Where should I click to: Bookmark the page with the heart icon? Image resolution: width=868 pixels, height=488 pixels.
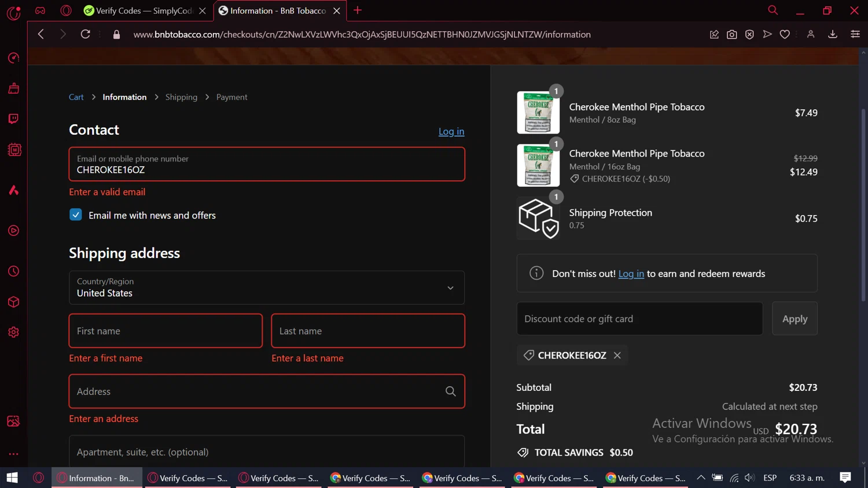tap(785, 35)
